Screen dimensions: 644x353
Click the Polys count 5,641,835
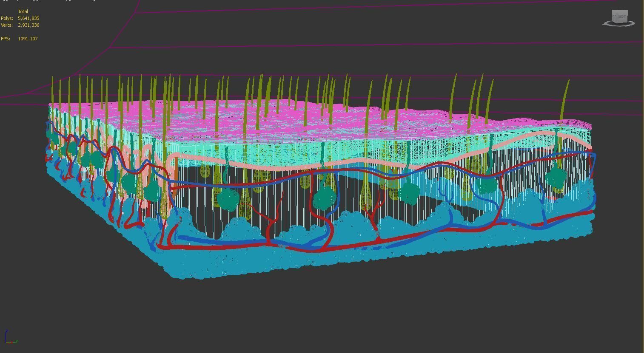[x=28, y=18]
